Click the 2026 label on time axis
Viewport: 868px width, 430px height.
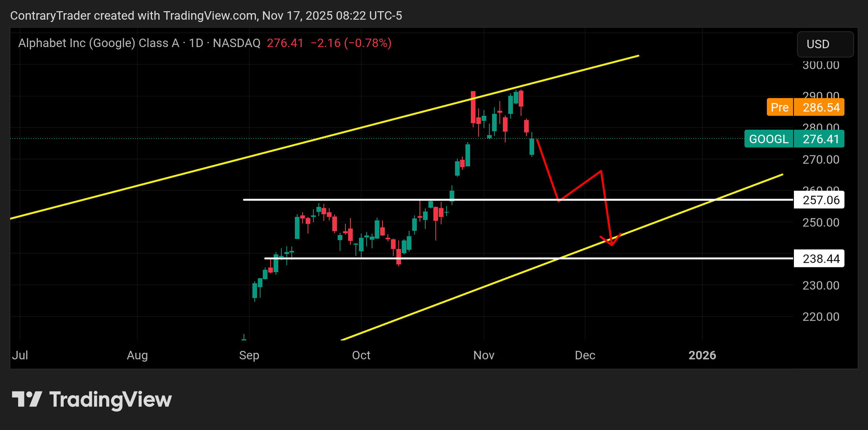point(702,355)
